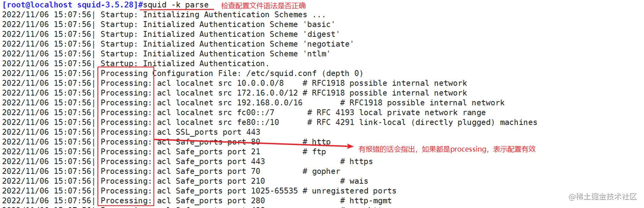Click the Juejin watermark logo icon
This screenshot has height=208, width=644.
(572, 197)
